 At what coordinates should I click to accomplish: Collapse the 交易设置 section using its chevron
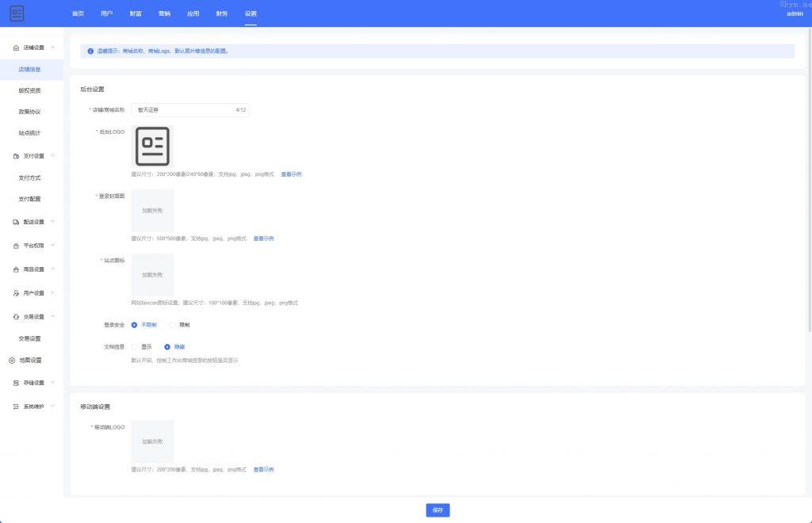point(53,316)
